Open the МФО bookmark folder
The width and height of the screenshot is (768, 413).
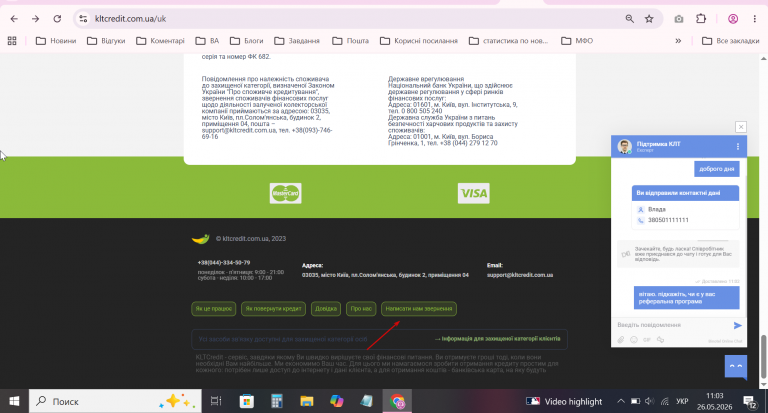click(x=577, y=41)
